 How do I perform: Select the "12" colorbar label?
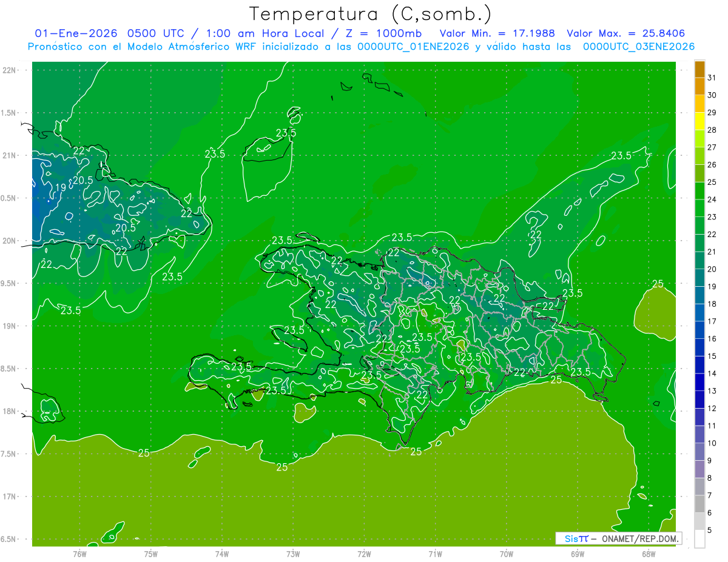712,408
